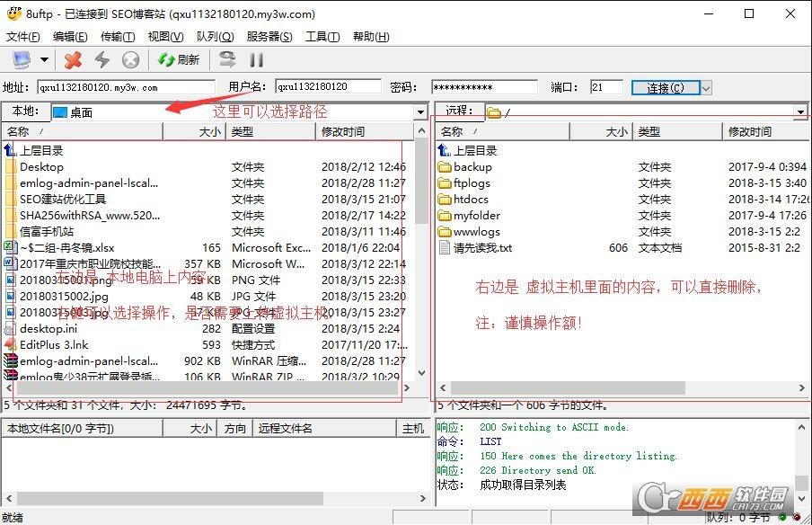Select 请先读我.txt in the remote list
Viewport: 812px width, 525px height.
tap(482, 247)
